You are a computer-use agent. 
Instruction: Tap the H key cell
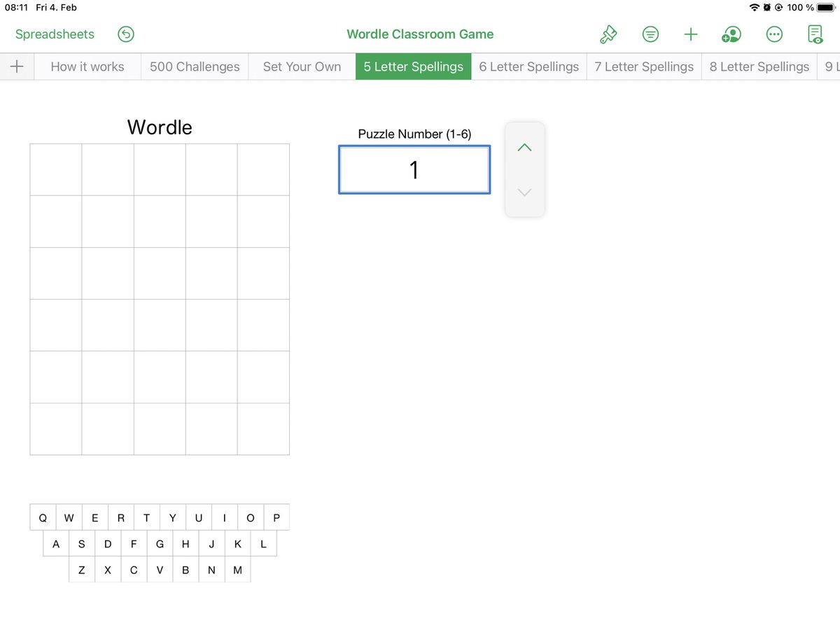tap(185, 544)
